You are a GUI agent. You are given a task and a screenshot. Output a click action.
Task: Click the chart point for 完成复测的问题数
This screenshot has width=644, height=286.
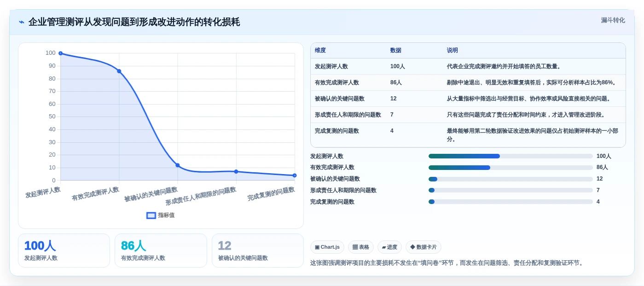295,175
